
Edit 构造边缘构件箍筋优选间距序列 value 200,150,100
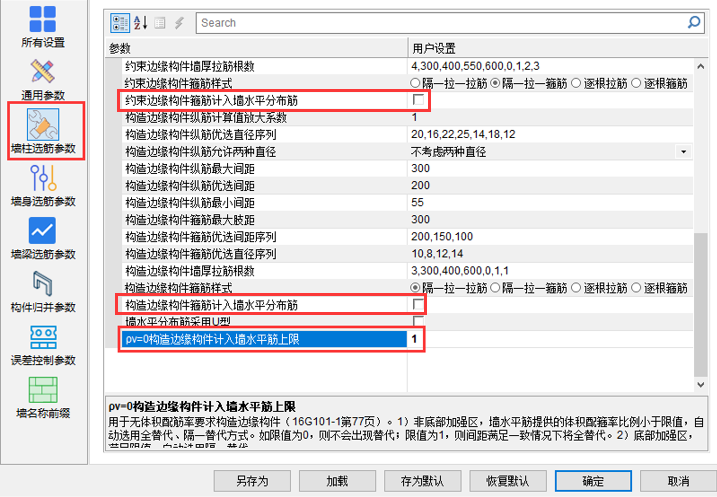coord(550,236)
